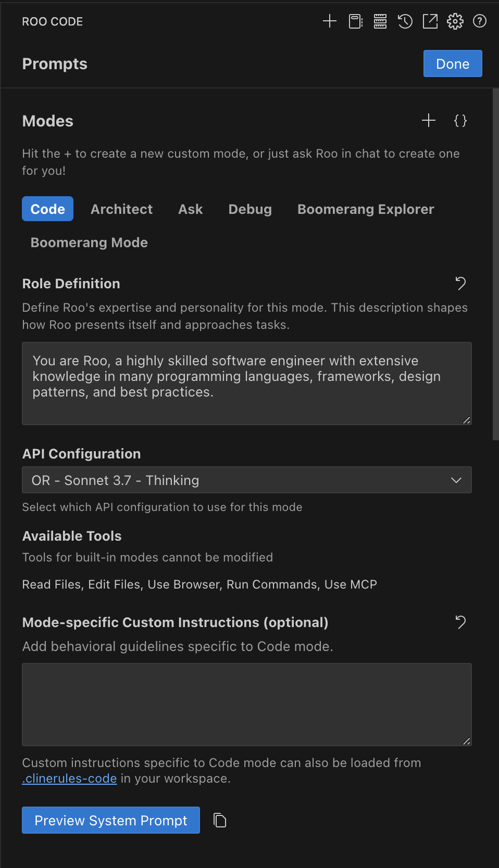
Task: Open the MCP servers icon
Action: (x=380, y=21)
